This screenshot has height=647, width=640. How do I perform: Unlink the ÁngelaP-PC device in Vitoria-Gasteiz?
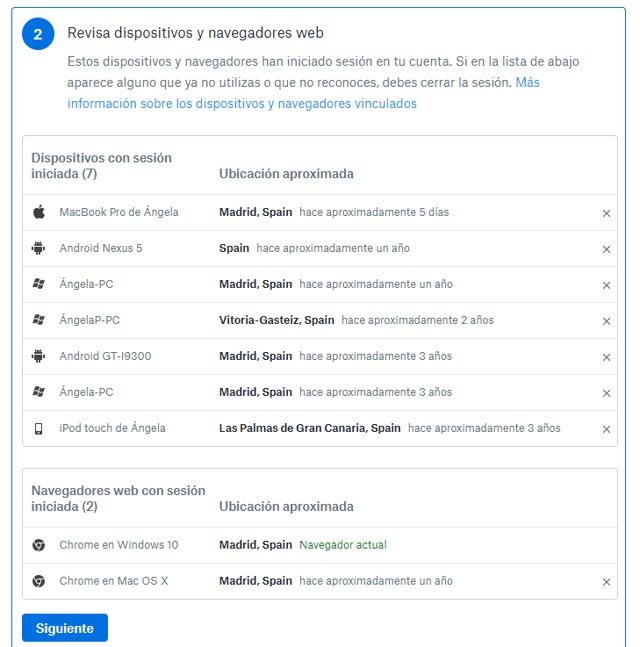pyautogui.click(x=606, y=321)
